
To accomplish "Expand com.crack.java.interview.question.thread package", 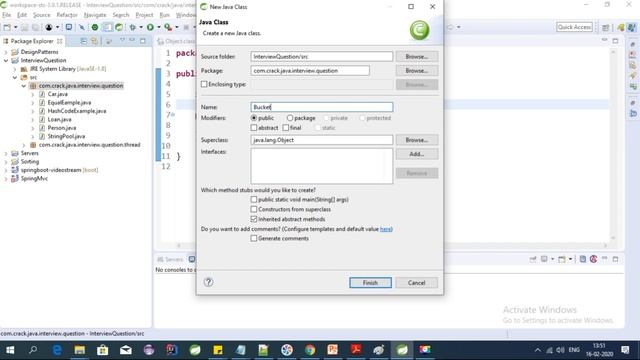I will 24,145.
